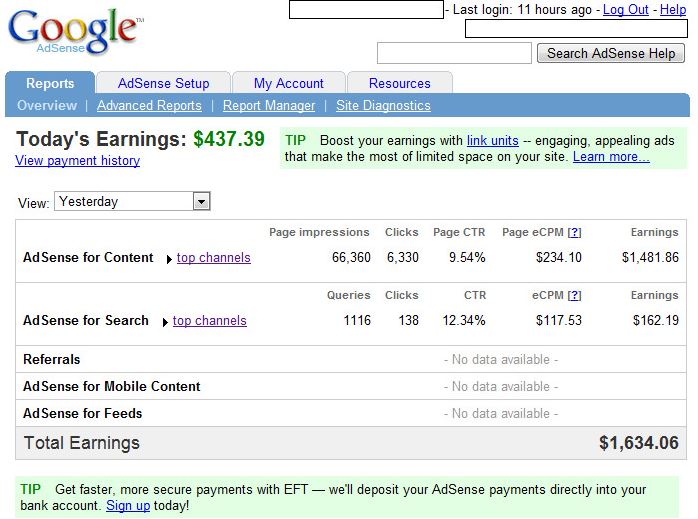The height and width of the screenshot is (519, 698).
Task: Open top channels for AdSense for Search
Action: (x=210, y=321)
